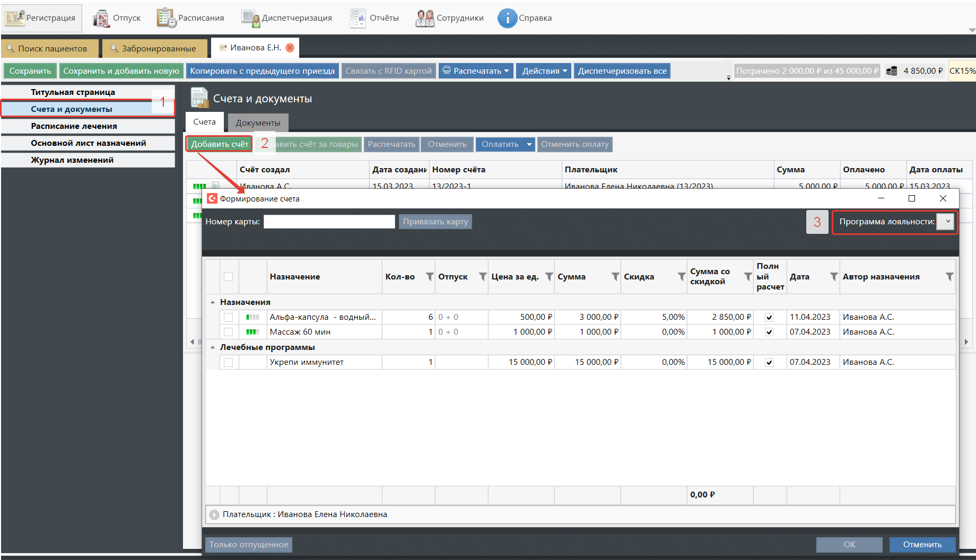The width and height of the screenshot is (976, 560).
Task: Select Расписание лечения in the sidebar
Action: pyautogui.click(x=74, y=126)
